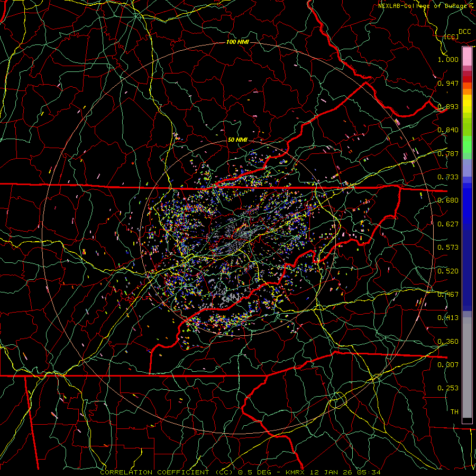Click the pink band at the top of the color bar
Viewport: 476px width, 476px height.
pyautogui.click(x=467, y=57)
